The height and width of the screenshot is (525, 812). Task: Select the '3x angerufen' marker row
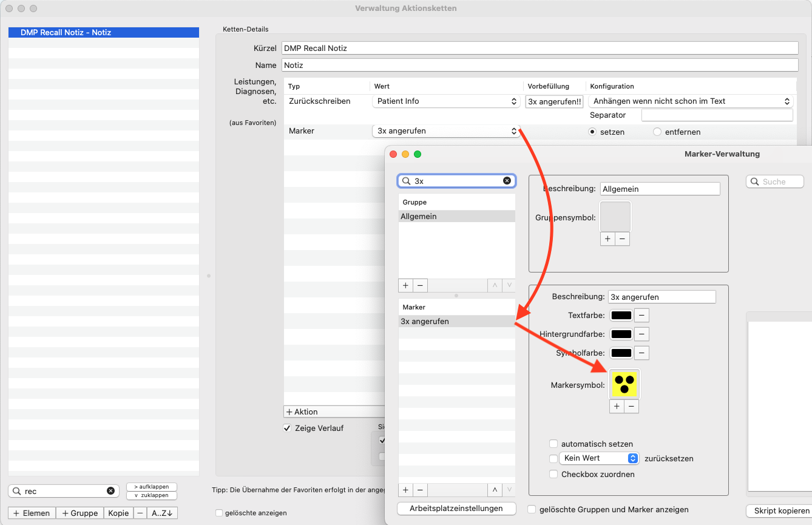point(456,321)
